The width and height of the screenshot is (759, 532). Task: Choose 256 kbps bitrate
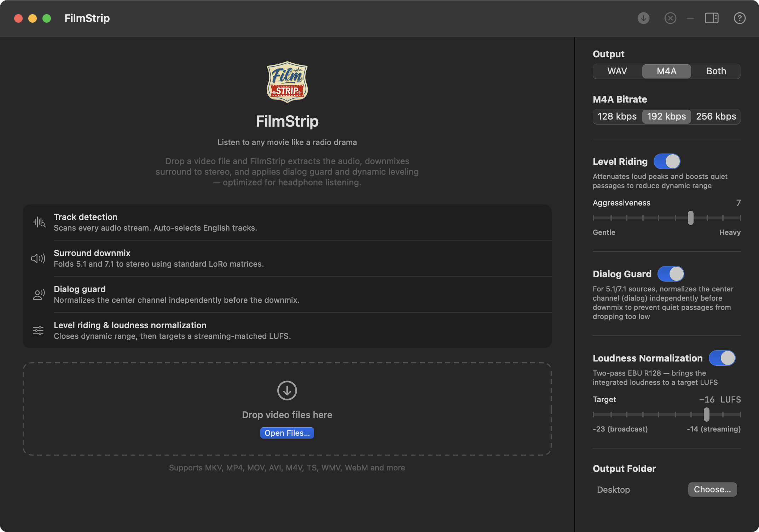click(716, 116)
